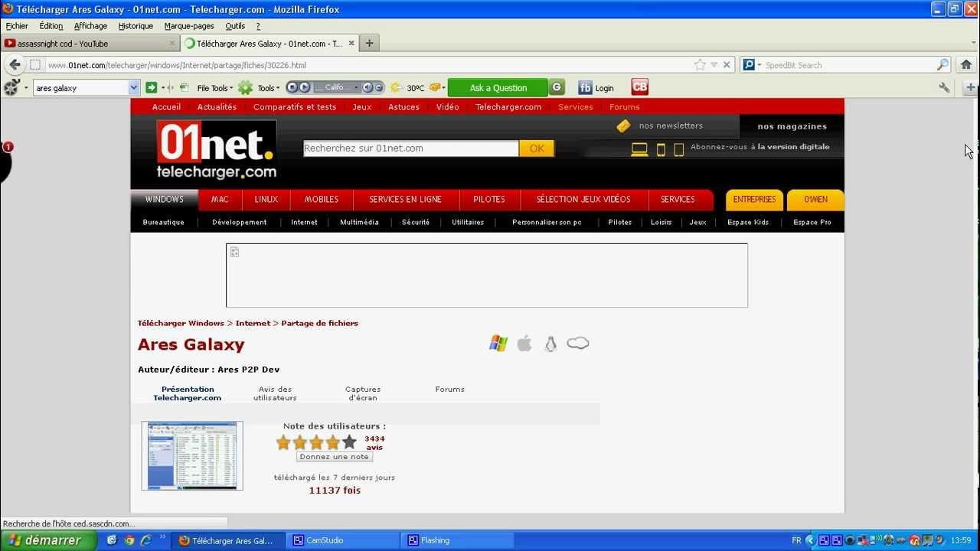Click the Apple logo icon next to Ares Galaxy
The image size is (980, 551).
(x=524, y=344)
